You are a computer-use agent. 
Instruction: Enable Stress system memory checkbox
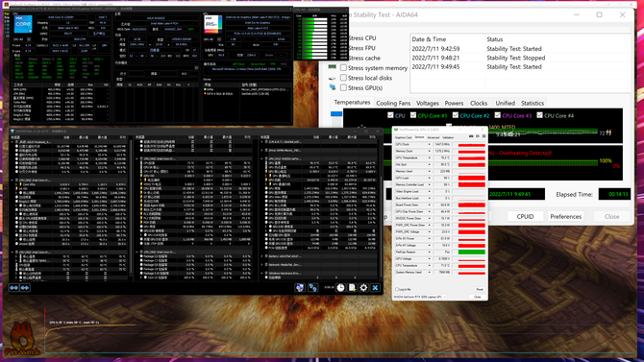(x=343, y=68)
